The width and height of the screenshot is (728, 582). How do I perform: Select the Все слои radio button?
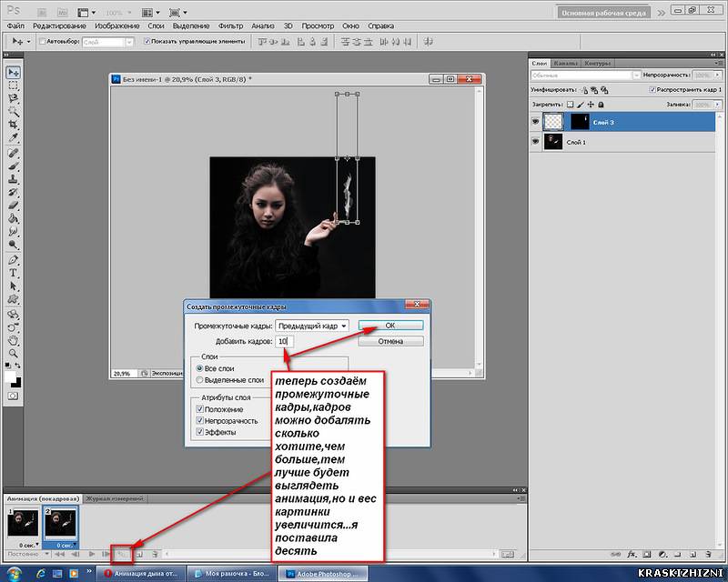(x=199, y=368)
